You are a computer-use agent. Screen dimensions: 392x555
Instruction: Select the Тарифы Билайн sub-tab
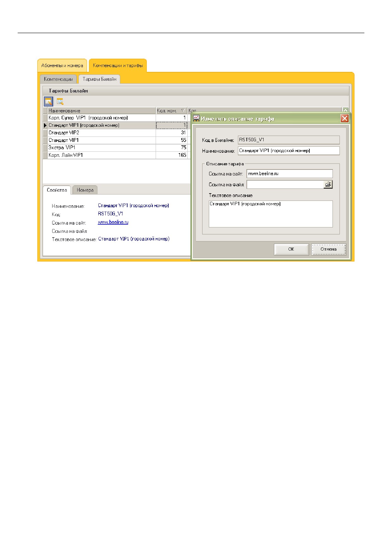click(99, 79)
